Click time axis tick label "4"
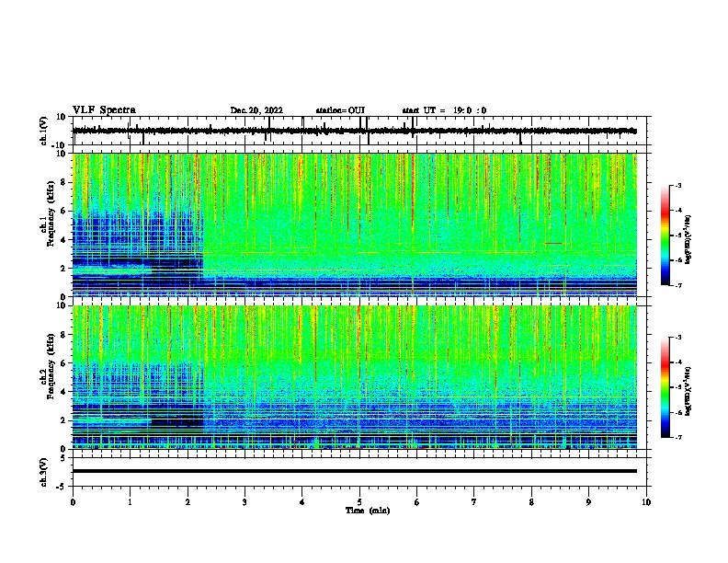 tap(302, 502)
